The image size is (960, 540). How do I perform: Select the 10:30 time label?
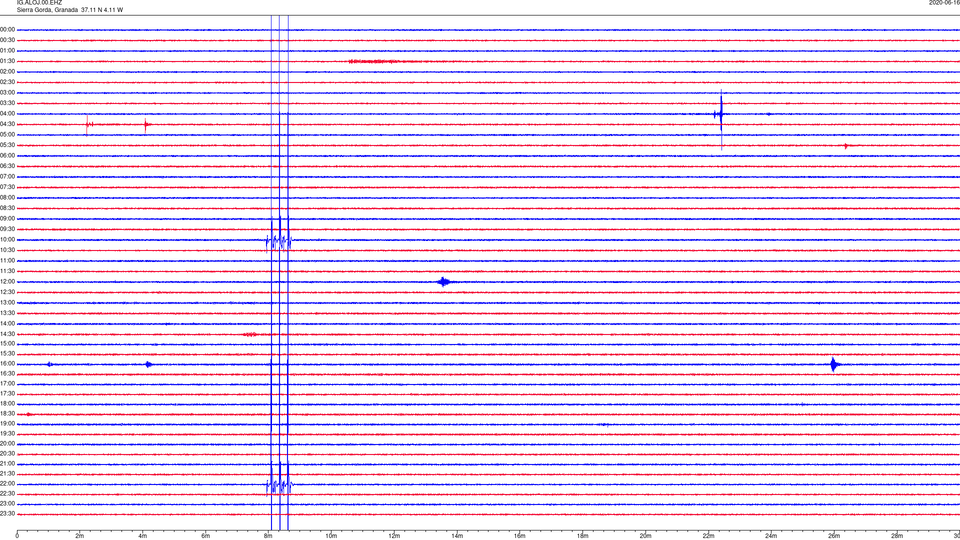[8, 250]
